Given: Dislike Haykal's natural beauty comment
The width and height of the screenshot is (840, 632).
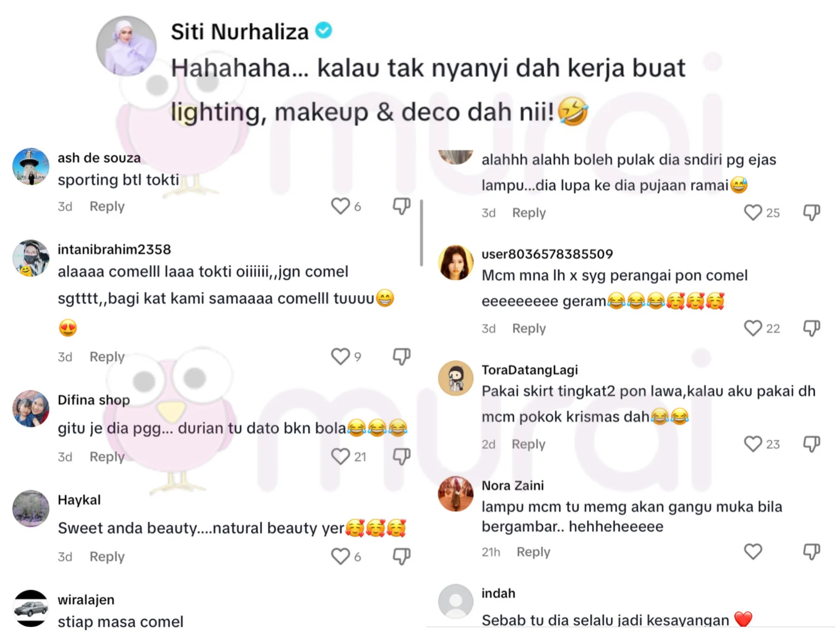Looking at the screenshot, I should click(402, 557).
